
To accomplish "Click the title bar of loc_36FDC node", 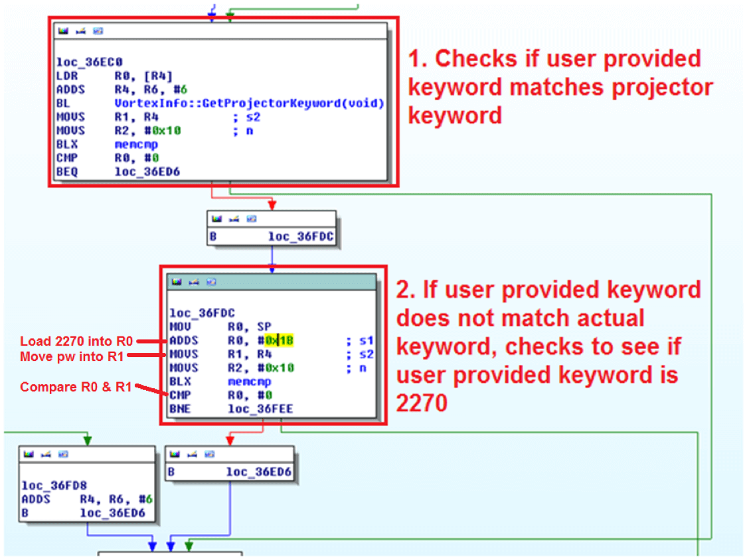I will pos(272,282).
